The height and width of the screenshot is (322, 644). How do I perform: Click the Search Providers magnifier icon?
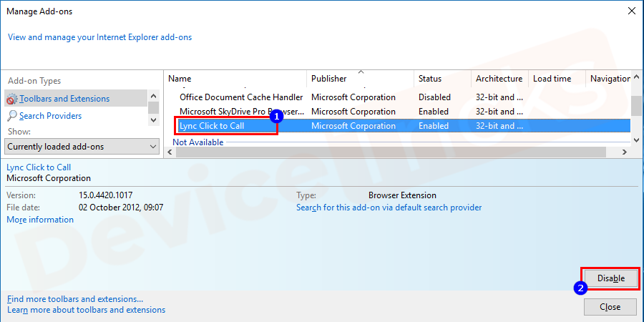tap(12, 116)
